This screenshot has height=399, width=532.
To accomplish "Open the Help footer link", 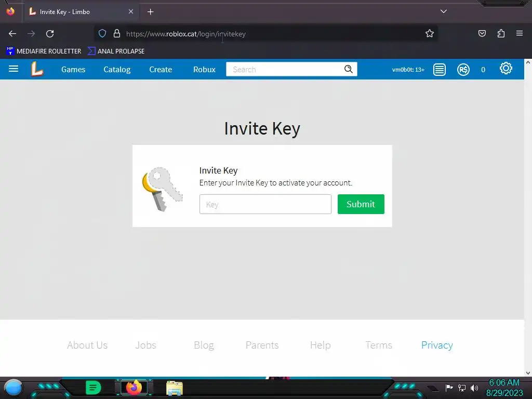I will [320, 345].
